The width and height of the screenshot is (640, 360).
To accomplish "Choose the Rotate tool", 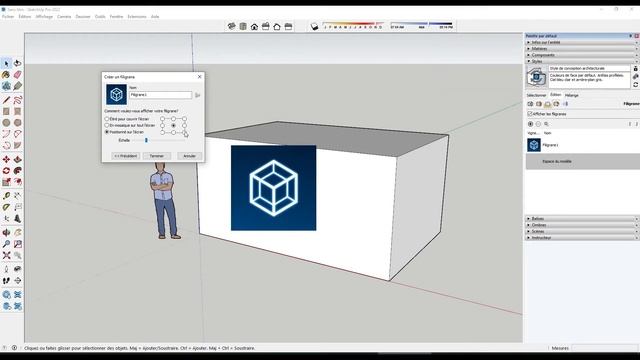I will [x=6, y=171].
